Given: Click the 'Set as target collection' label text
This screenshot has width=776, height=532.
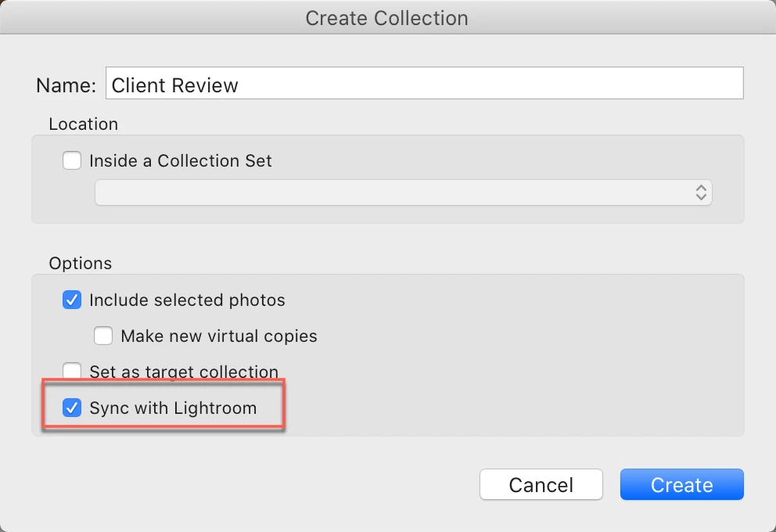Looking at the screenshot, I should click(x=184, y=372).
